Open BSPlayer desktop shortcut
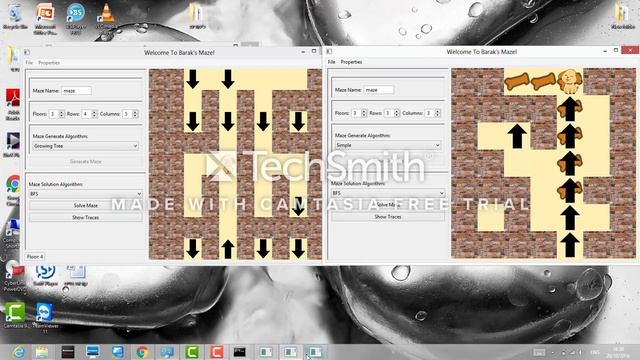This screenshot has width=640, height=360. tap(76, 18)
